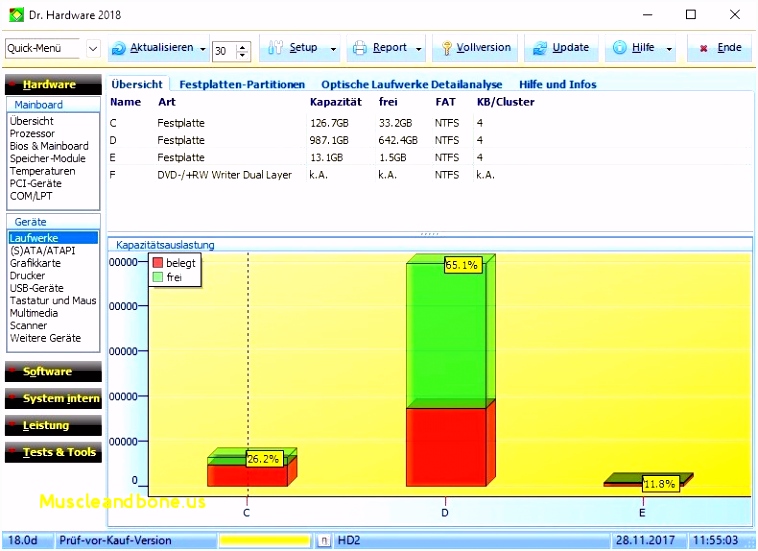
Task: Click the small status bar icon beside HD2
Action: [324, 540]
